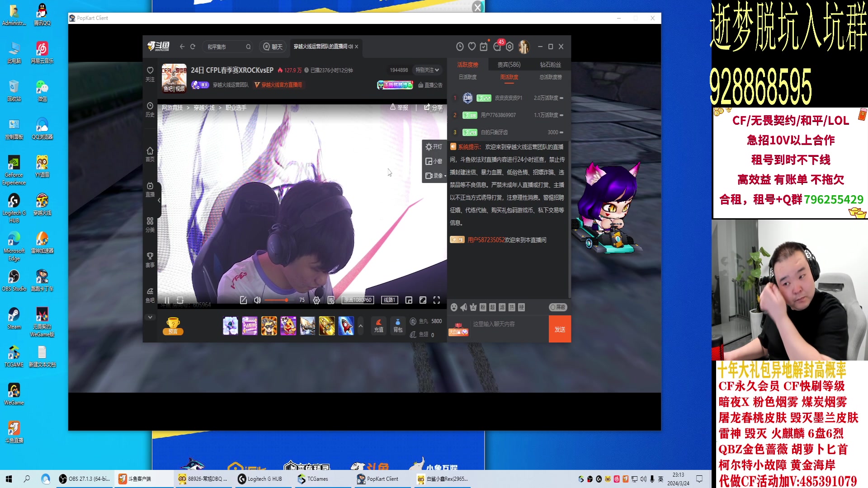The height and width of the screenshot is (488, 868).
Task: Switch to the 贵宾(586) tab
Action: point(509,65)
